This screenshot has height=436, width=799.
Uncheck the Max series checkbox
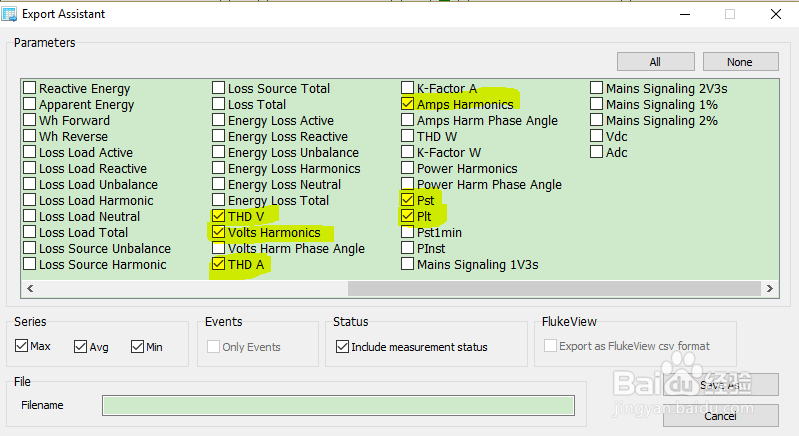pos(22,347)
